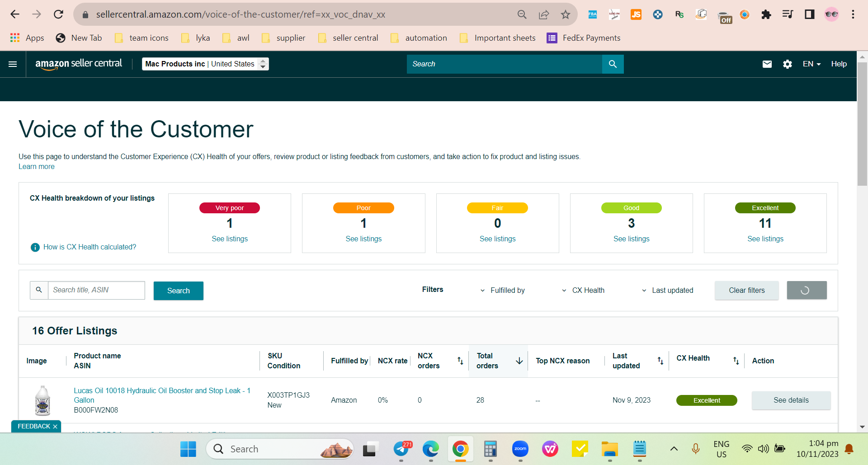Click the Lucas Oil product thumbnail

pyautogui.click(x=42, y=400)
